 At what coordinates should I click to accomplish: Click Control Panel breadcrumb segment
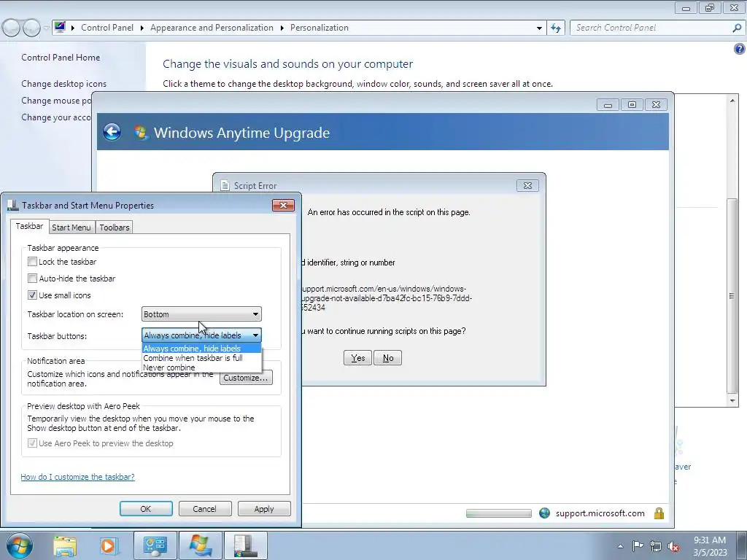(x=107, y=28)
